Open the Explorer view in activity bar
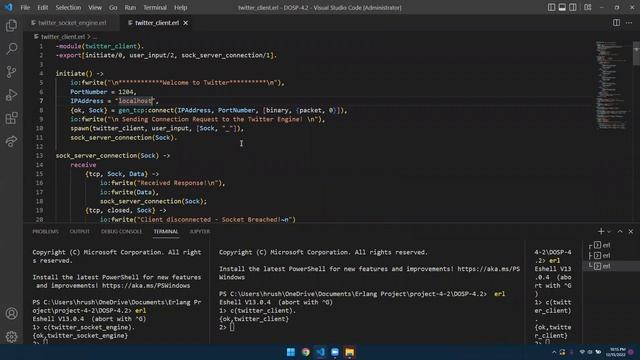Screen dimensions: 640x360 coord(11,26)
